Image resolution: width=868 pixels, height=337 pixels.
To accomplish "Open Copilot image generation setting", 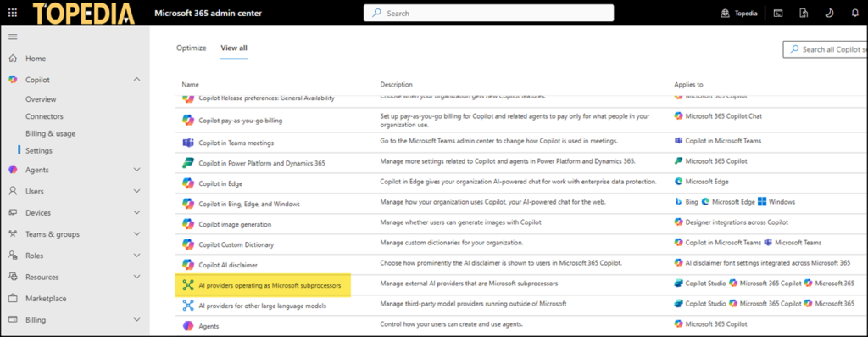I will coord(236,224).
